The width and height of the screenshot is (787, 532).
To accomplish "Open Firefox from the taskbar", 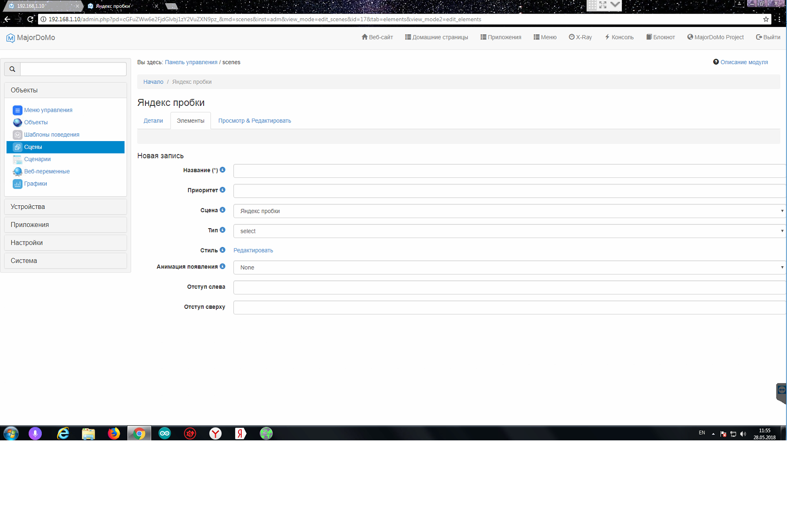I will (114, 433).
